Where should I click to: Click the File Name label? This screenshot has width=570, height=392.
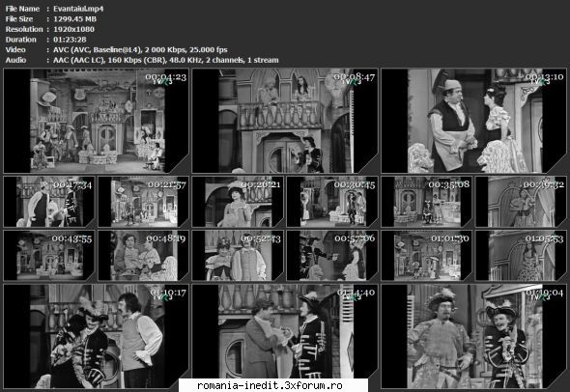pyautogui.click(x=22, y=9)
